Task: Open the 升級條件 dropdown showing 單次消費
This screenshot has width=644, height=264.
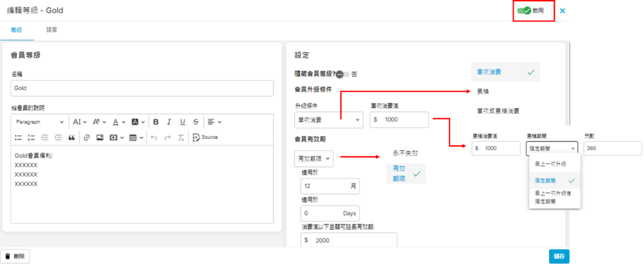Action: (328, 119)
